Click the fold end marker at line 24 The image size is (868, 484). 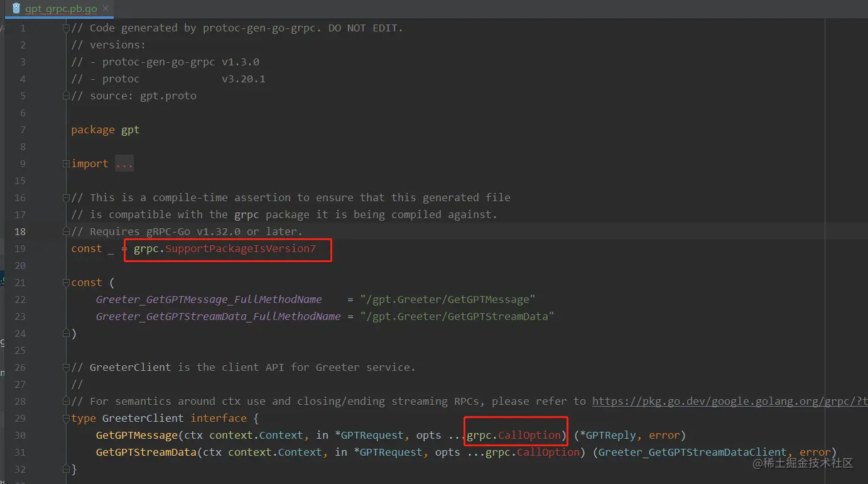click(66, 333)
